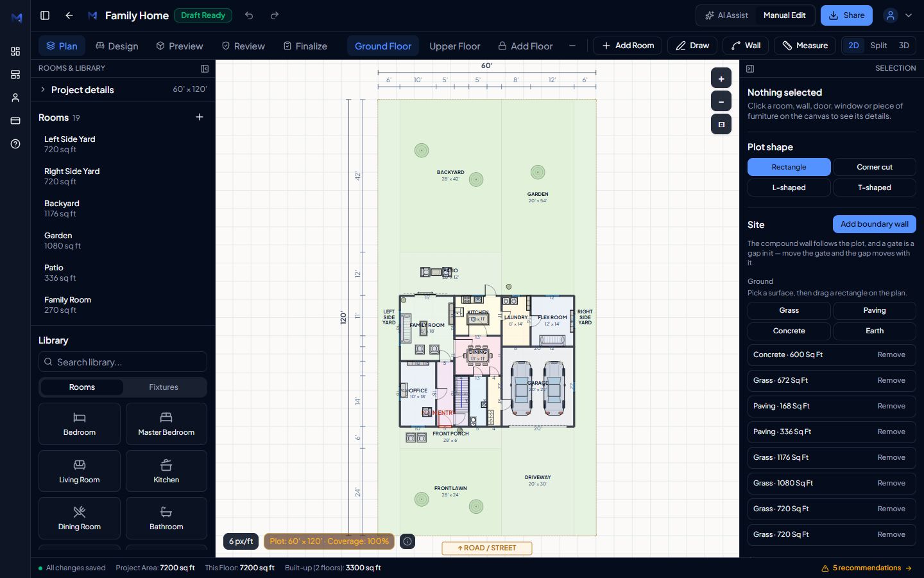Choose the L-shaped plot shape
The width and height of the screenshot is (924, 578).
click(789, 188)
